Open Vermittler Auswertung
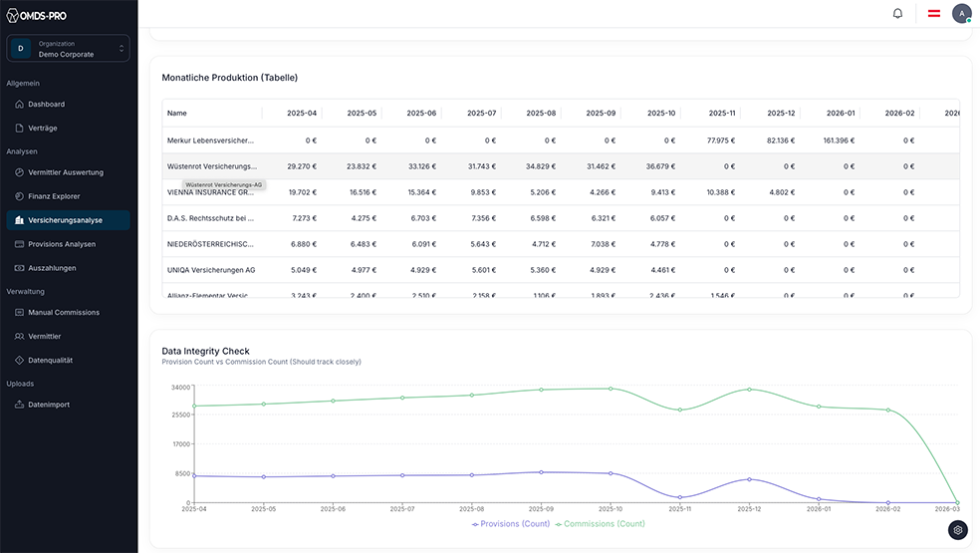 (x=68, y=172)
